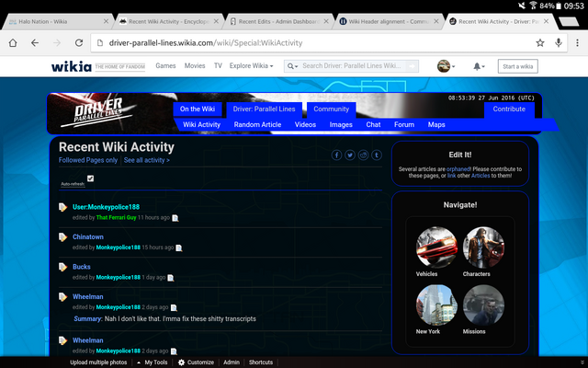Click Upload multiple photos in toolbar
Viewport: 588px width, 368px height.
pyautogui.click(x=98, y=362)
